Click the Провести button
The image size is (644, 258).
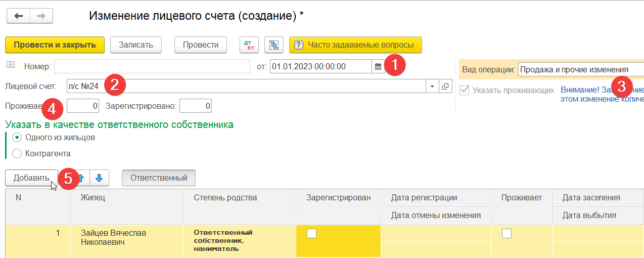(x=201, y=45)
